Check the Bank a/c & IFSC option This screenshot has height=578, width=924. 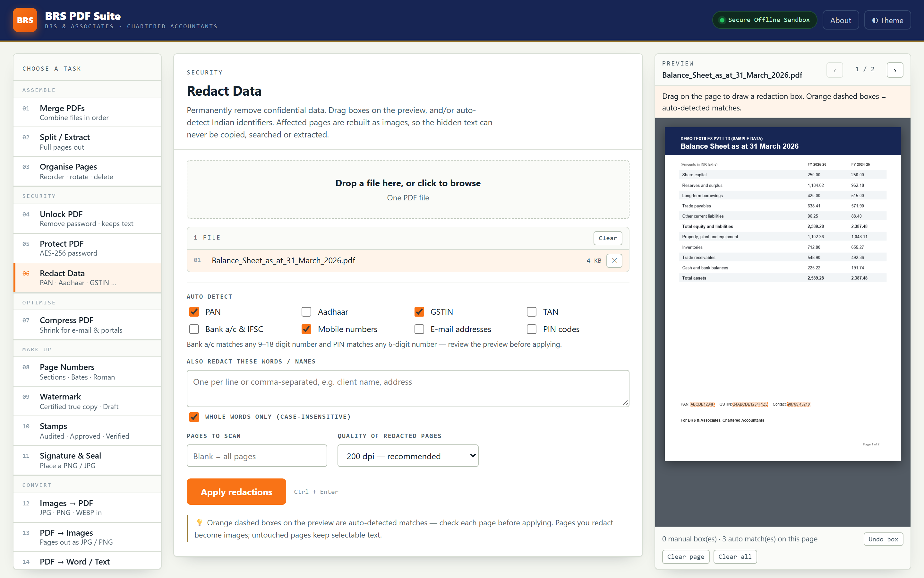[x=194, y=329]
